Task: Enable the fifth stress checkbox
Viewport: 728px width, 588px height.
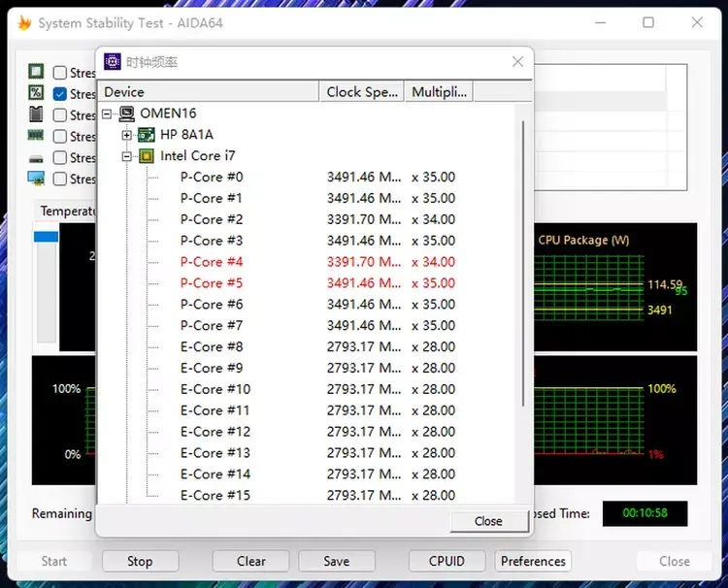Action: (x=60, y=158)
